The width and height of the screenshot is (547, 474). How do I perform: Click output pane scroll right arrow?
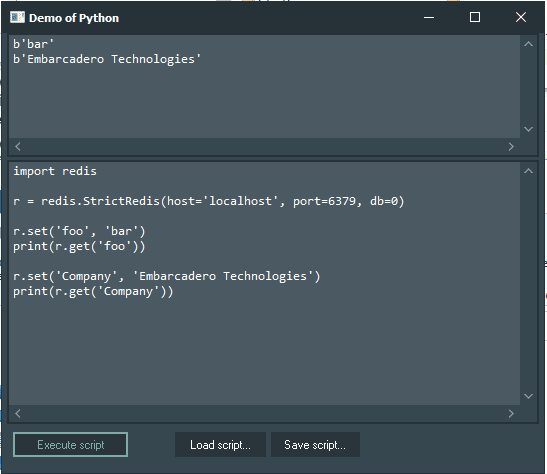click(x=511, y=146)
